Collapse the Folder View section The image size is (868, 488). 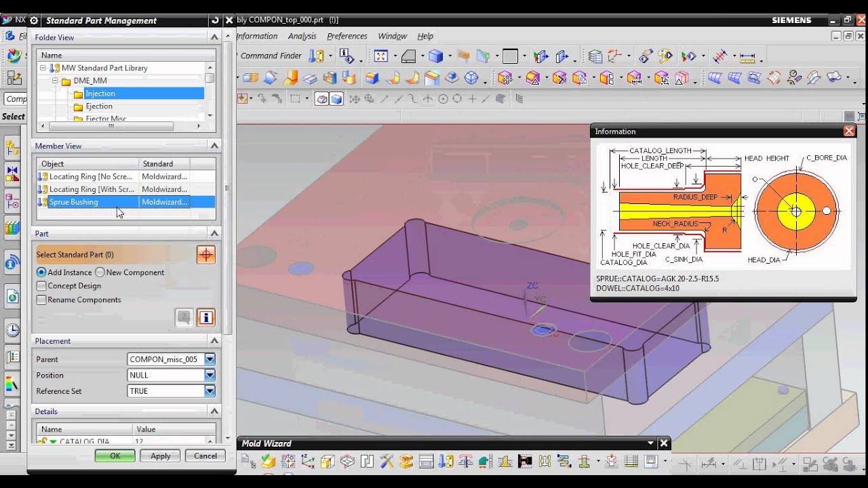[x=214, y=37]
